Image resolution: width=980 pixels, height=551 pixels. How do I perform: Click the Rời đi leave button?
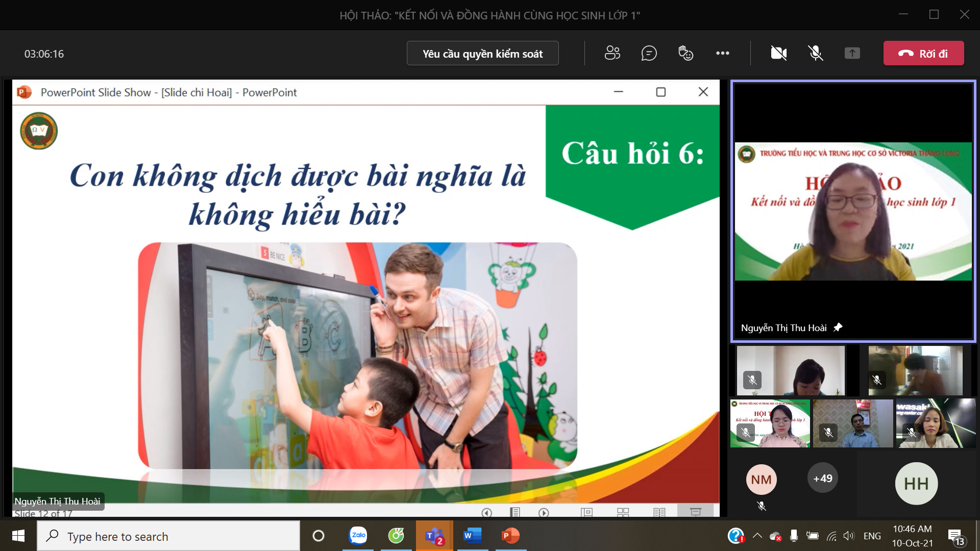tap(923, 53)
